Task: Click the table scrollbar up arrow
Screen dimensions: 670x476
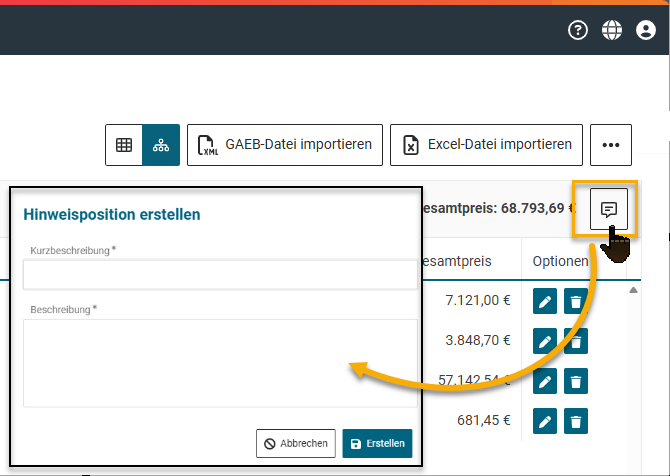Action: pos(632,291)
